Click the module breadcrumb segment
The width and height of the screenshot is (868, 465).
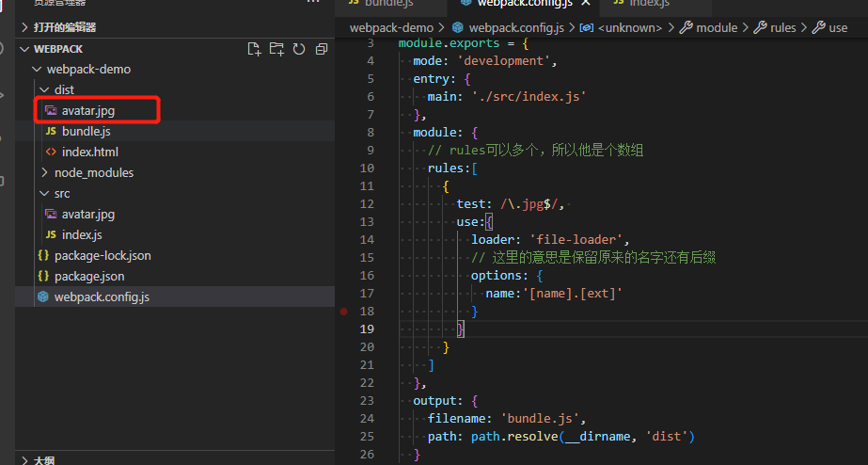tap(717, 27)
